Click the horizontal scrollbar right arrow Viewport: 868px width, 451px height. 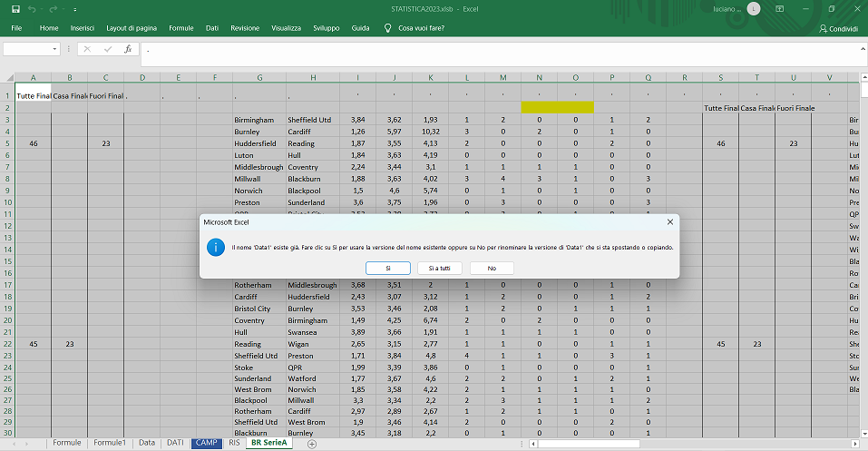855,444
